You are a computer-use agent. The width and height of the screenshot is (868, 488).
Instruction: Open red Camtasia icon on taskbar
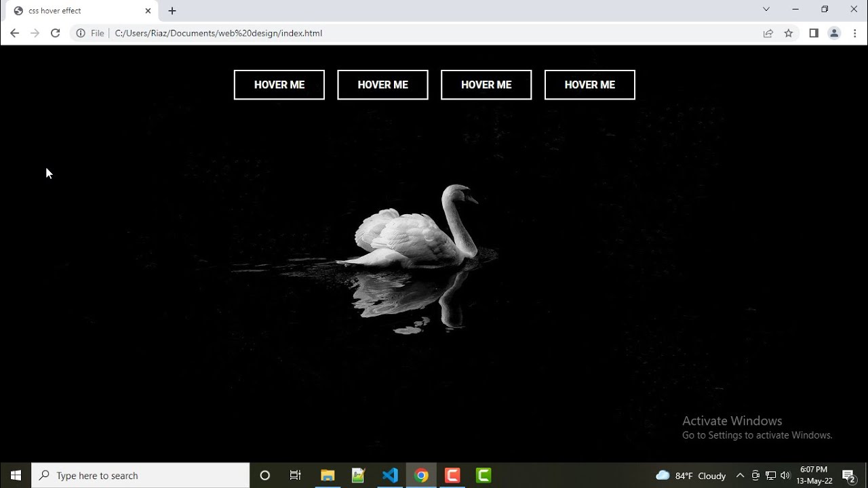click(452, 475)
